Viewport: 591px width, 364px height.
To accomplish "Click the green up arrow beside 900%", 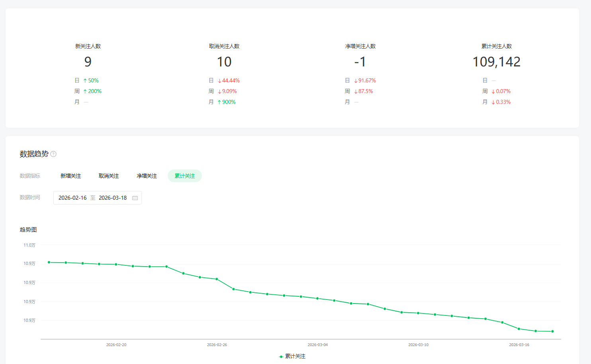I will pyautogui.click(x=219, y=102).
